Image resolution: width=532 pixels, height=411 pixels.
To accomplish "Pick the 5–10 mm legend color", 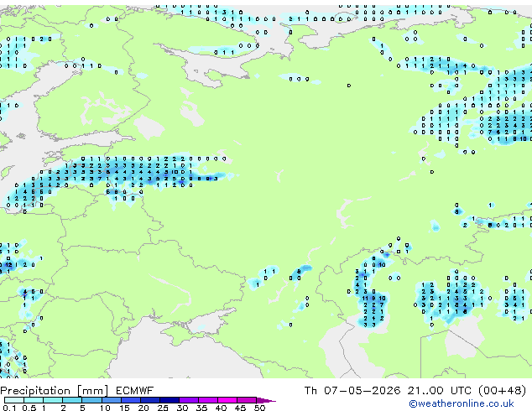I will pos(92,400).
